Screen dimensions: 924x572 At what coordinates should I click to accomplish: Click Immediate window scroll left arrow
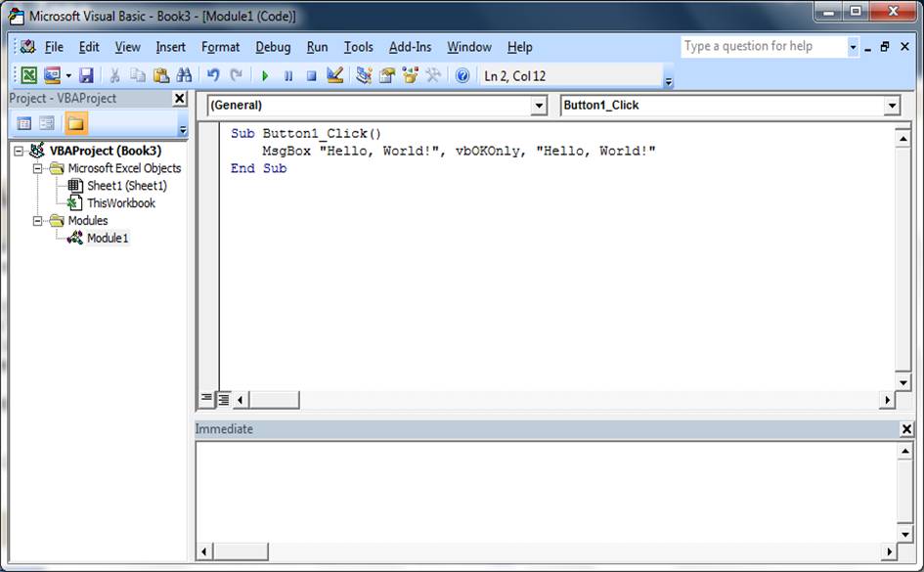(204, 552)
